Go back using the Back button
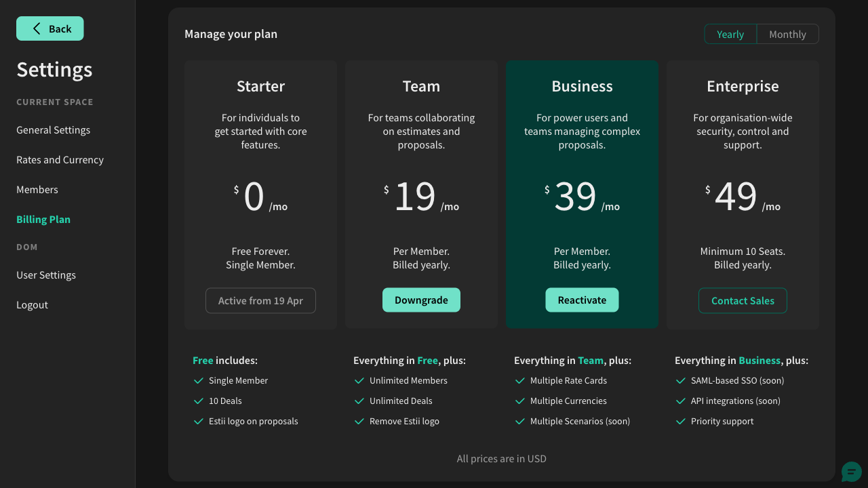The width and height of the screenshot is (868, 488). click(x=50, y=28)
